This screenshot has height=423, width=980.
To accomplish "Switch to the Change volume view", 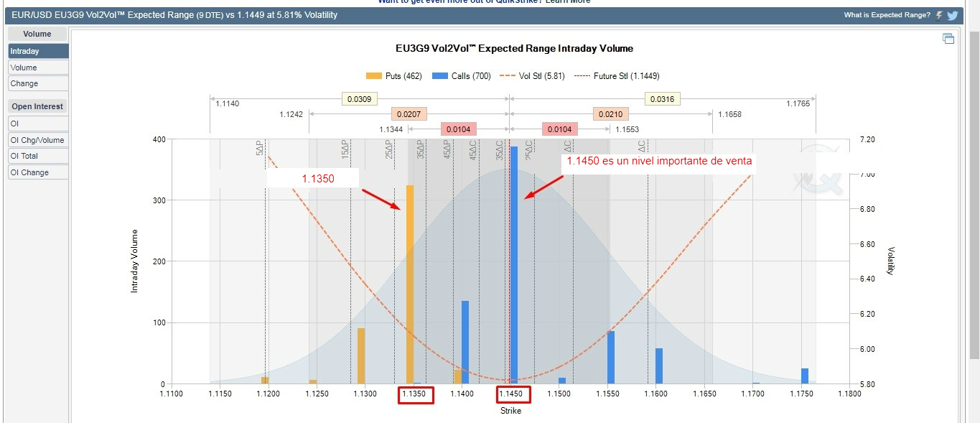I will (x=39, y=83).
